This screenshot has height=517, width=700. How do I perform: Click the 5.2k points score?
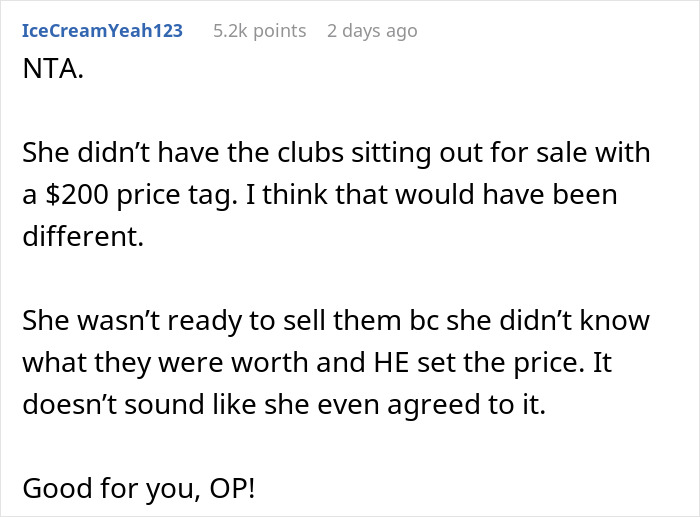coord(259,31)
